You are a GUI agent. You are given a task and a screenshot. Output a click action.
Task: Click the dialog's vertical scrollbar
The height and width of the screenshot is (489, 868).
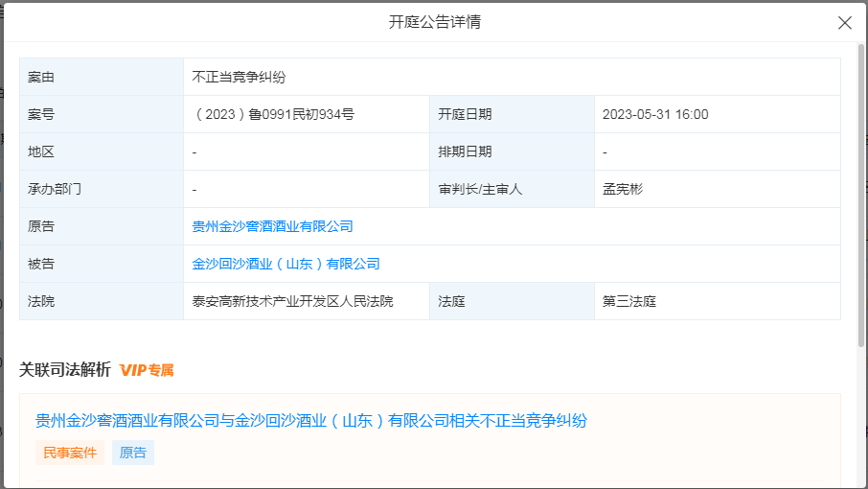point(860,195)
